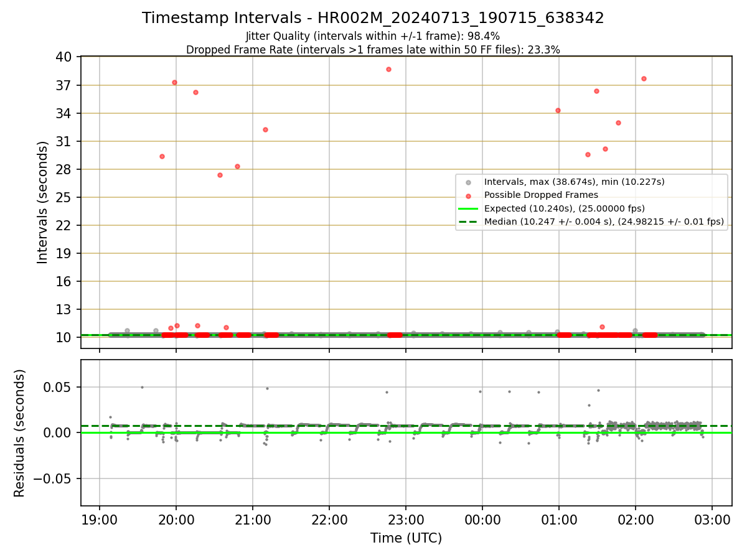Image resolution: width=747 pixels, height=560 pixels.
Task: Click the solid green Expected line sample in legend
Action: (x=469, y=208)
